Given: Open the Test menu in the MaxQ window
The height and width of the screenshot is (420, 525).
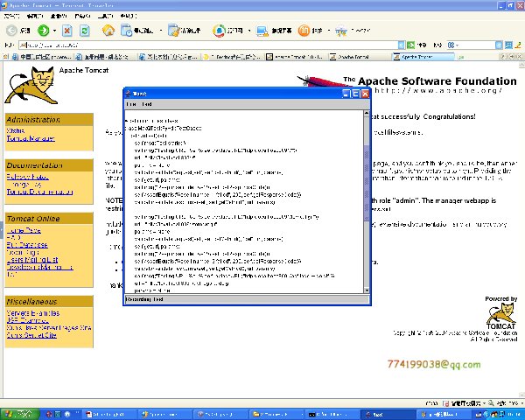Looking at the screenshot, I should coord(147,104).
